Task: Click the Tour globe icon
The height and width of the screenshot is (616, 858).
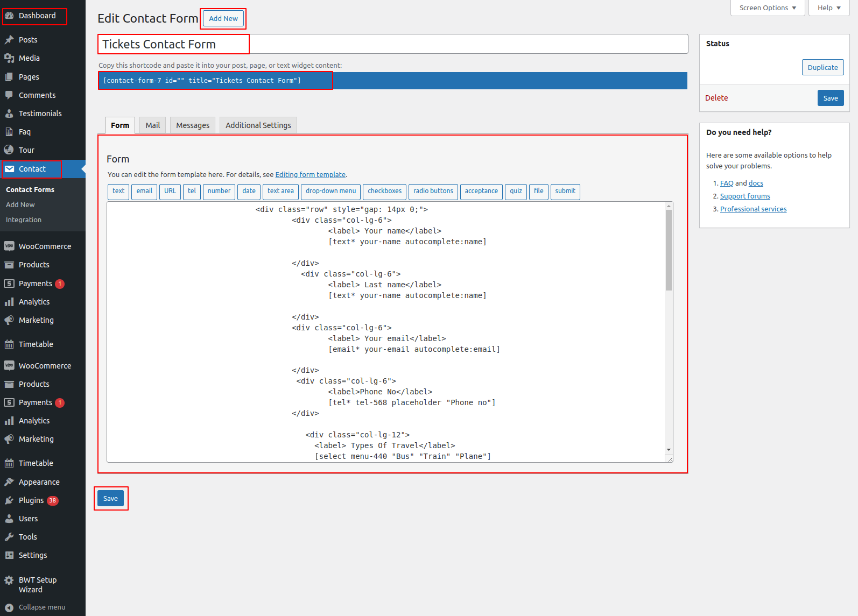Action: (9, 150)
